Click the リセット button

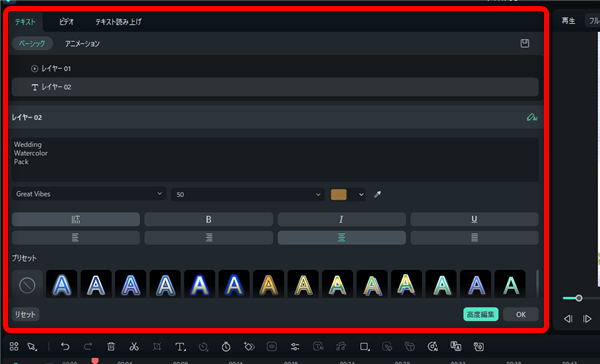coord(25,315)
